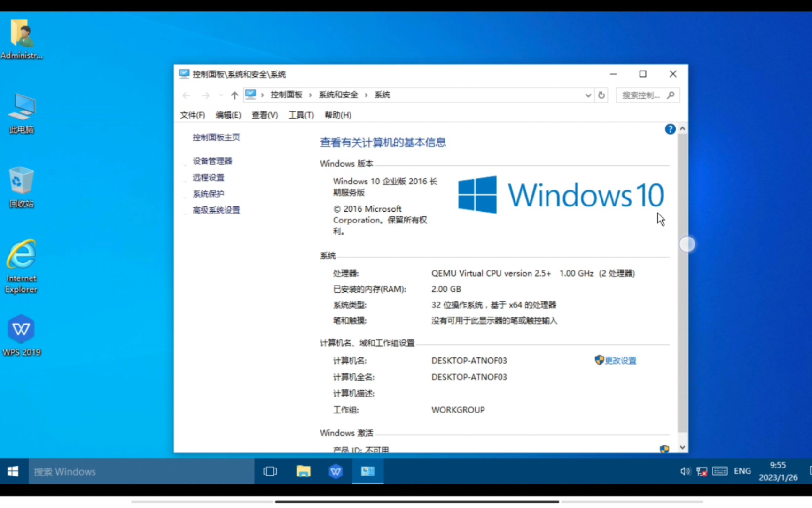The height and width of the screenshot is (508, 812).
Task: Expand chevron after 控制面板 breadcrumb
Action: pos(310,95)
